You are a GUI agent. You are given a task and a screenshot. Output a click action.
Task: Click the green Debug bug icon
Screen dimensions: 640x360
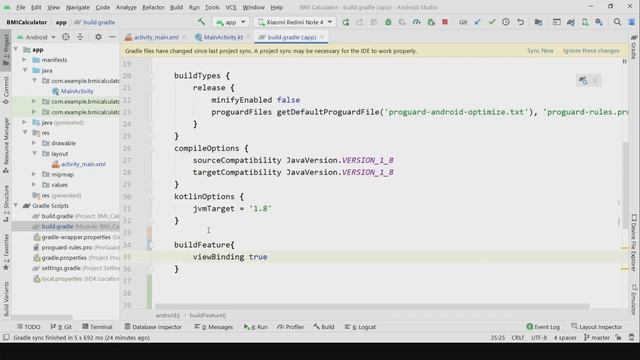tap(388, 22)
